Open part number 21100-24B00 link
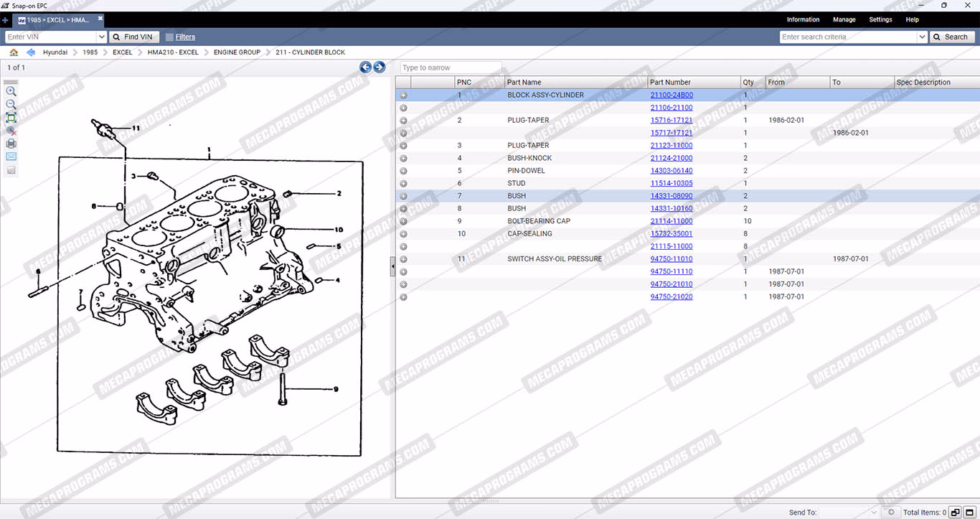 [672, 95]
